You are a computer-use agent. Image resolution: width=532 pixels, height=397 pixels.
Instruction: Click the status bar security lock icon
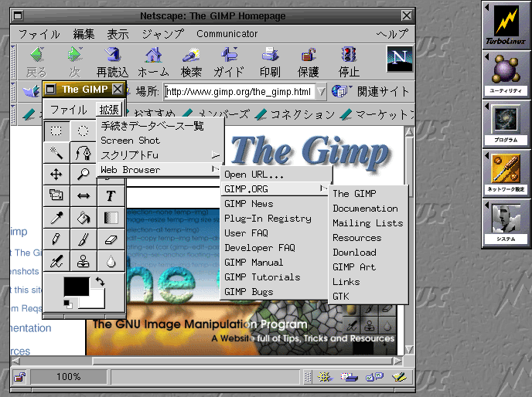pyautogui.click(x=20, y=377)
